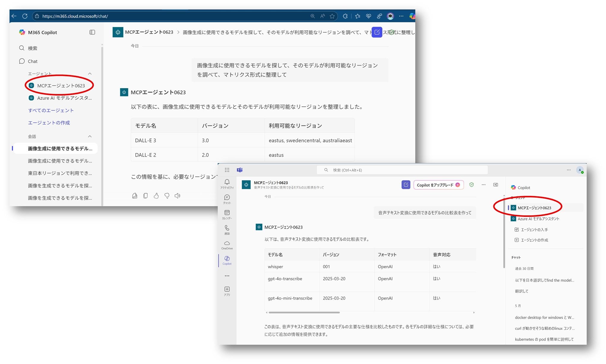Go back in the Edge browser
The width and height of the screenshot is (606, 364).
coord(14,16)
